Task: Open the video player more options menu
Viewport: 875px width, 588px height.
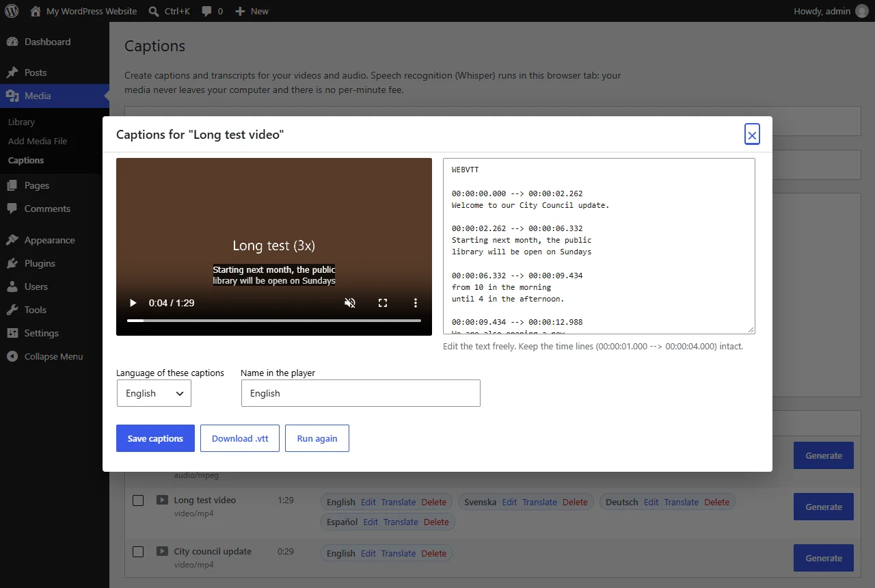Action: tap(416, 303)
